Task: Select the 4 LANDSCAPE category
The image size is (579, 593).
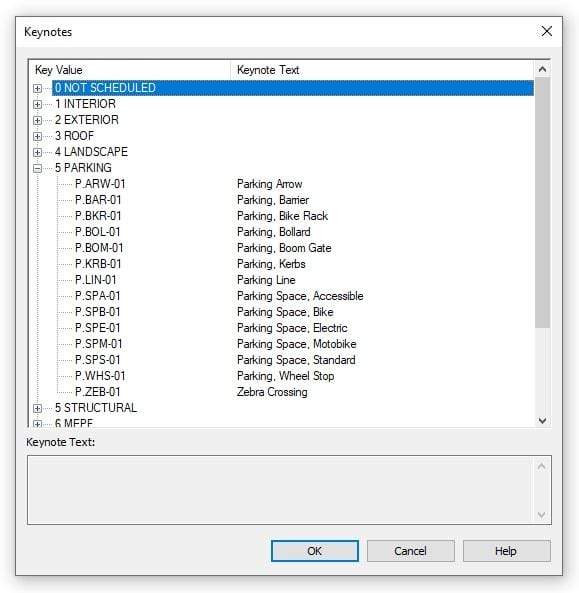Action: pyautogui.click(x=91, y=152)
